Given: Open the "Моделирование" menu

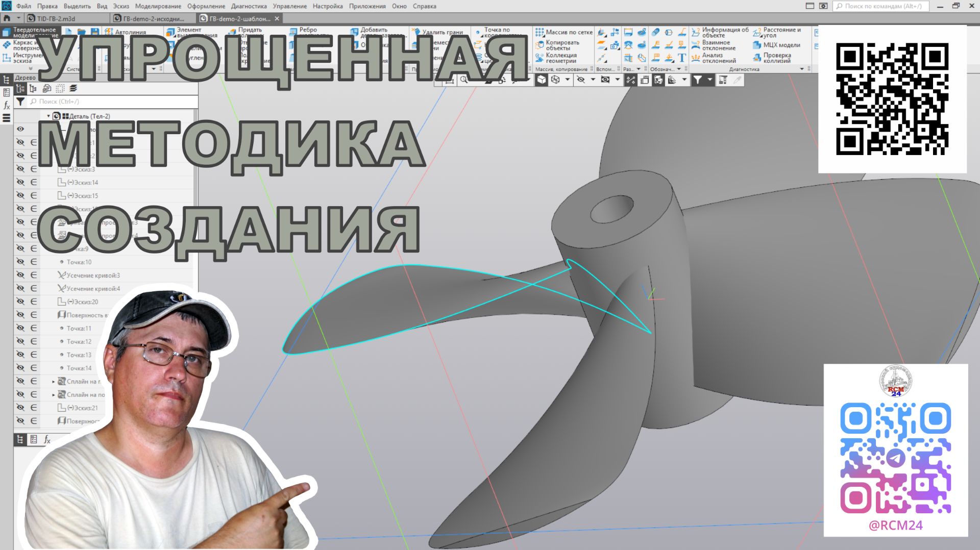Looking at the screenshot, I should [x=157, y=6].
